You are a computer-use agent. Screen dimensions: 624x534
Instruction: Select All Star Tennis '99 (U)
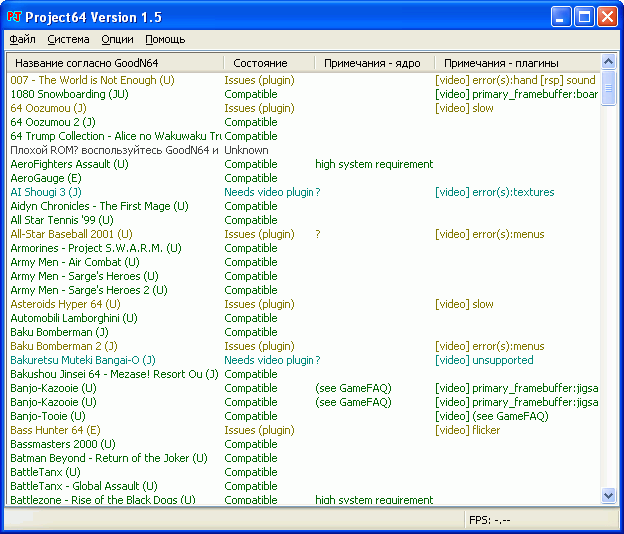62,220
